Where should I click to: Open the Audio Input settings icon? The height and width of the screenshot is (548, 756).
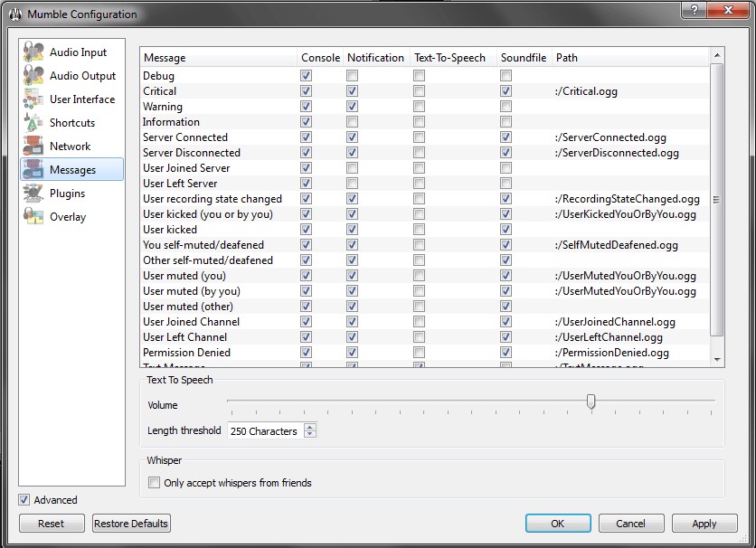(x=33, y=52)
